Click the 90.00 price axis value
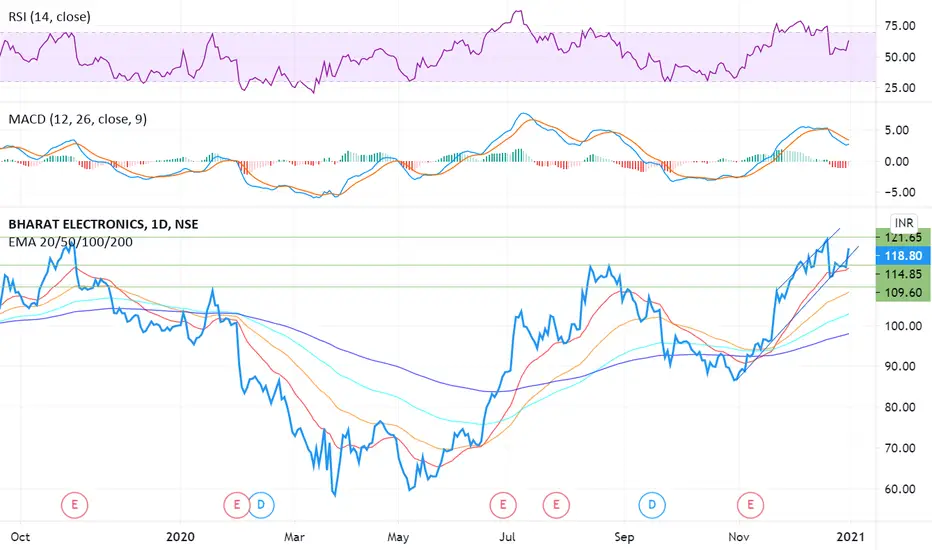The image size is (932, 550). pyautogui.click(x=900, y=366)
